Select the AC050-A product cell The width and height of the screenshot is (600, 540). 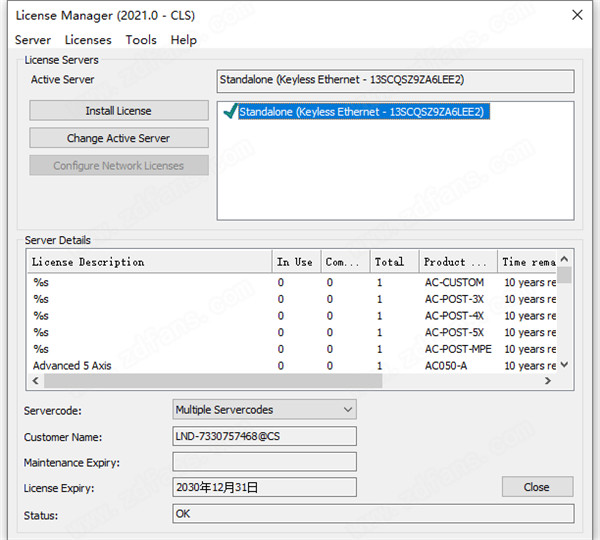pyautogui.click(x=446, y=366)
